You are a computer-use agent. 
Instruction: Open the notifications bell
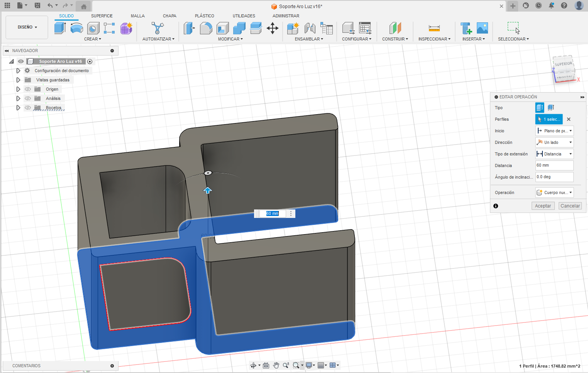tap(551, 5)
